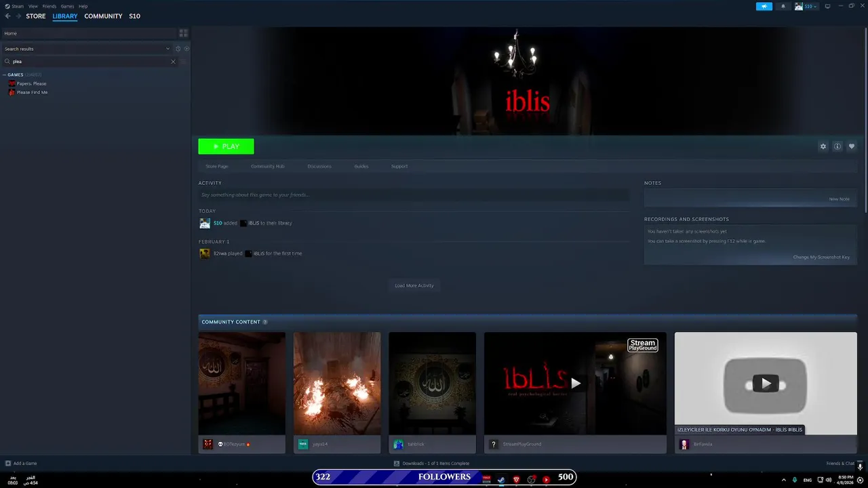The height and width of the screenshot is (488, 868).
Task: Play the BirFanila YouTube video
Action: [x=766, y=383]
